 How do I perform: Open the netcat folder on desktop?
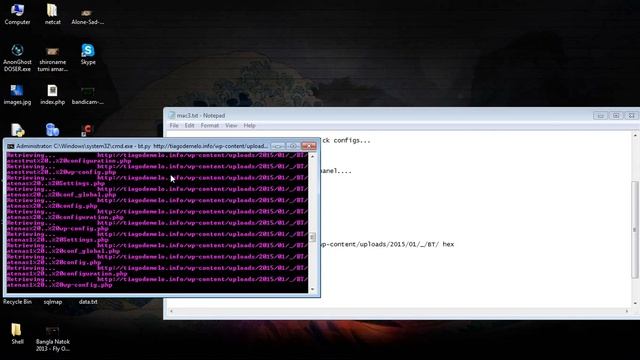[x=52, y=13]
